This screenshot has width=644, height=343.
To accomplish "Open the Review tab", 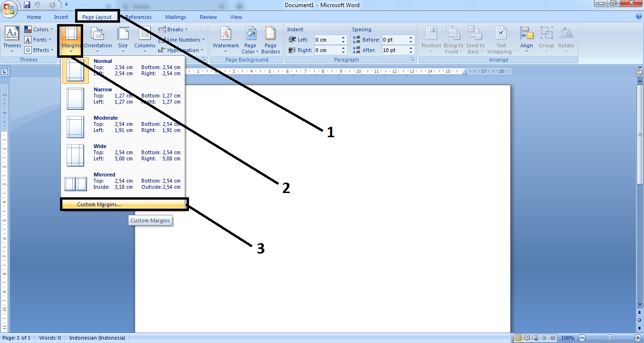I will coord(208,17).
